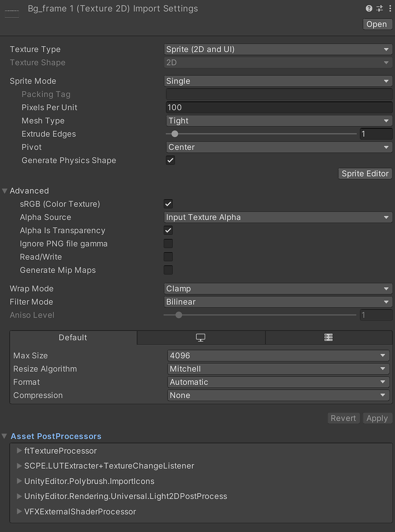Viewport: 395px width, 532px height.
Task: Open the Sprite Editor
Action: pos(365,173)
